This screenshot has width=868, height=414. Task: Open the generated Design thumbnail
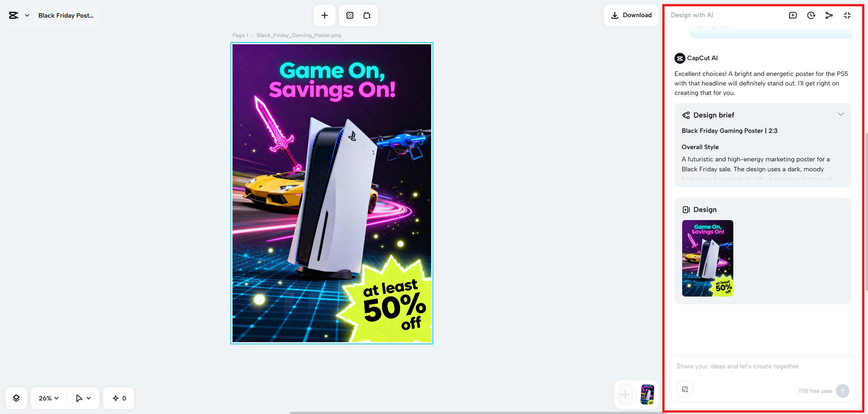tap(708, 258)
